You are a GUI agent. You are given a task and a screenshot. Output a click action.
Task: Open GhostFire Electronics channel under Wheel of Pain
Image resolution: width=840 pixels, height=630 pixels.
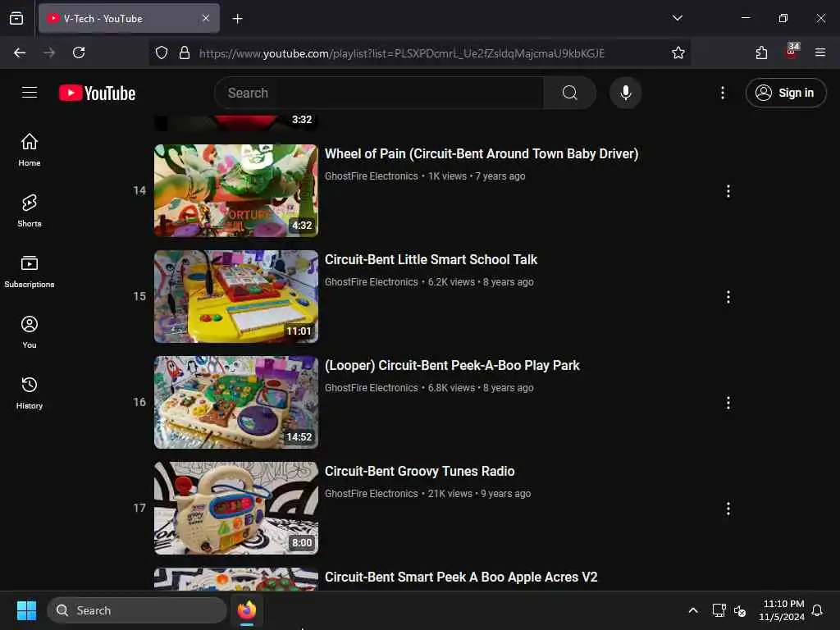pyautogui.click(x=372, y=176)
